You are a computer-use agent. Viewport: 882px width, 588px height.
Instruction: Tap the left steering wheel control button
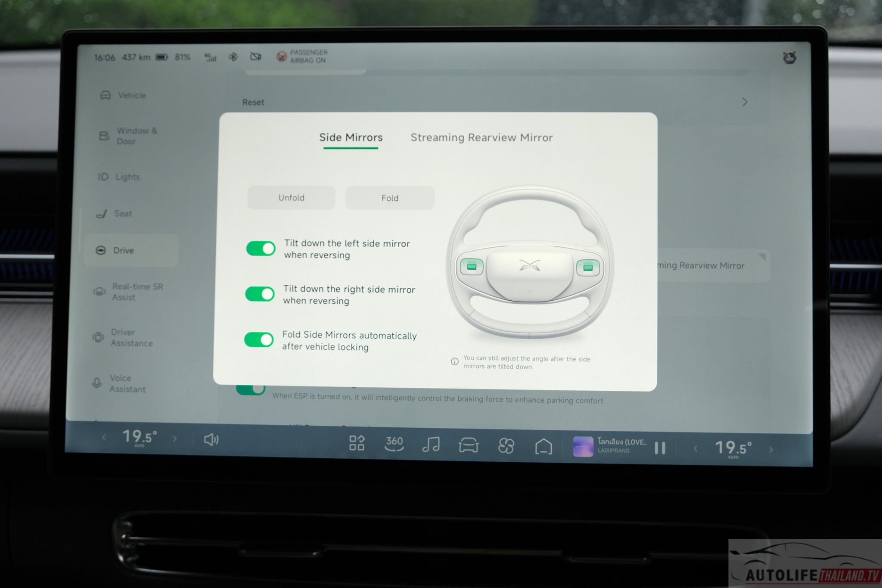pos(472,267)
